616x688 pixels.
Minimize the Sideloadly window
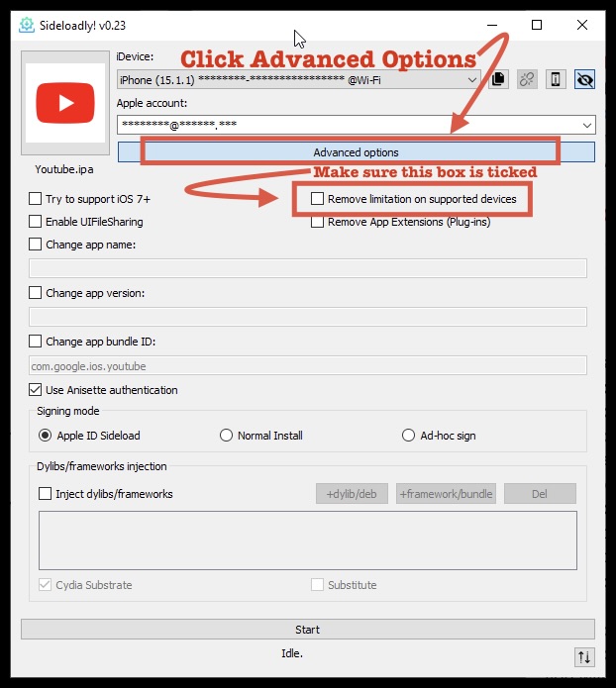(492, 25)
